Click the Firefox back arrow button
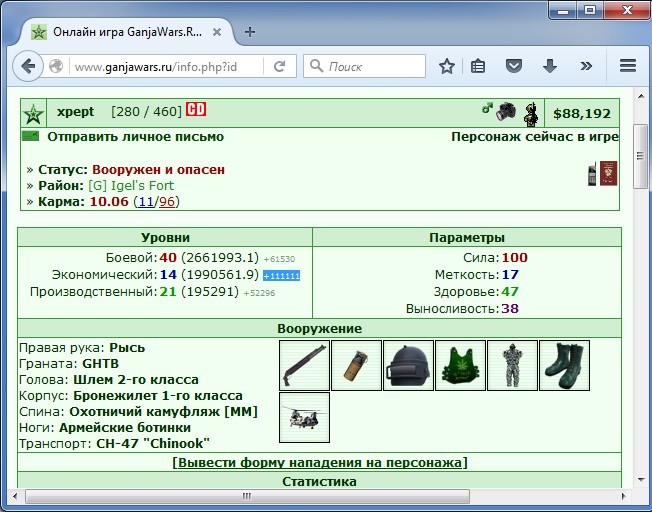Image resolution: width=652 pixels, height=512 pixels. tap(28, 66)
